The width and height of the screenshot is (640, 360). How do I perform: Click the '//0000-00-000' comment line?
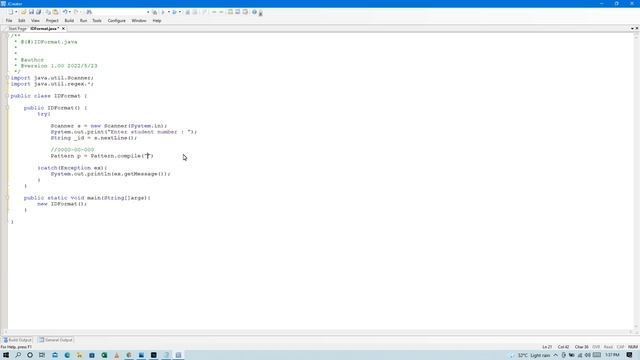(x=72, y=150)
